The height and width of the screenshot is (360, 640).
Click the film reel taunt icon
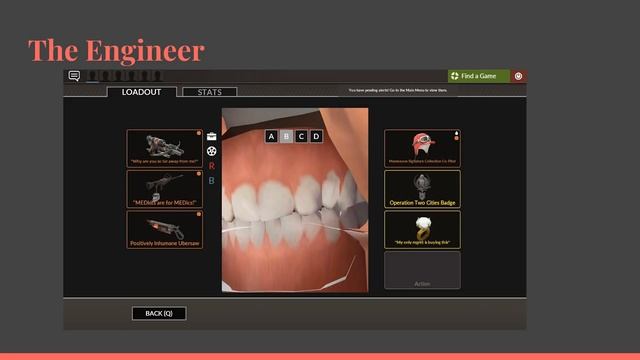click(211, 151)
